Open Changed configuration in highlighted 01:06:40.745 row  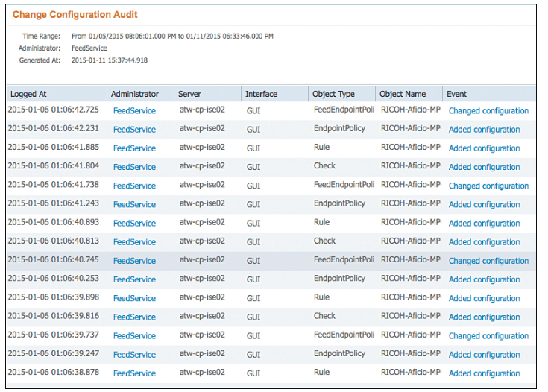coord(488,261)
